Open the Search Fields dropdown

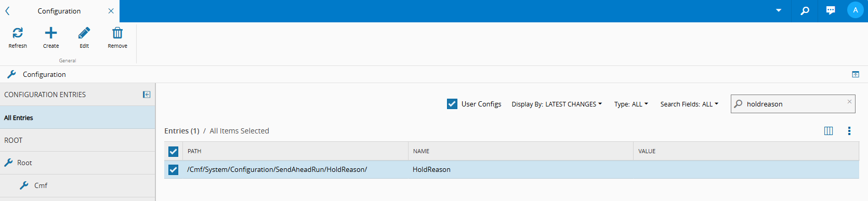(x=689, y=104)
